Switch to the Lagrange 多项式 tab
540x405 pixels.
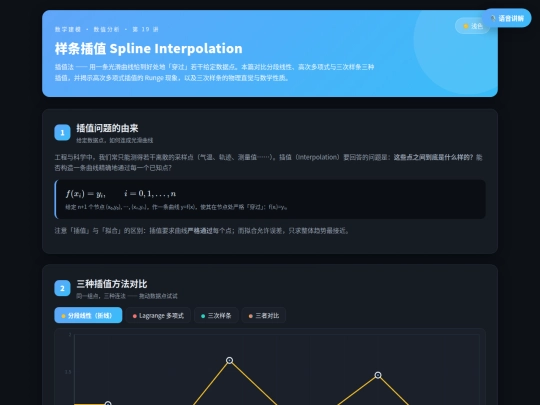pos(158,315)
